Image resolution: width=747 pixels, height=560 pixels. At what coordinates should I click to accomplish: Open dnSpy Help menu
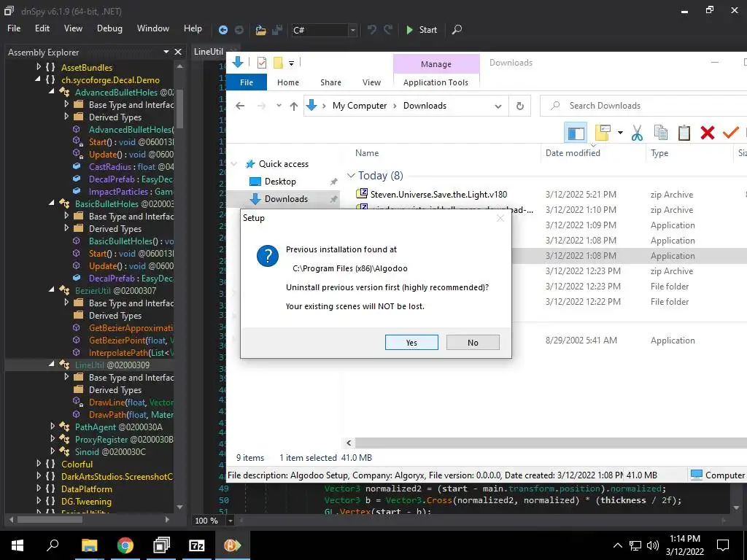pyautogui.click(x=193, y=28)
